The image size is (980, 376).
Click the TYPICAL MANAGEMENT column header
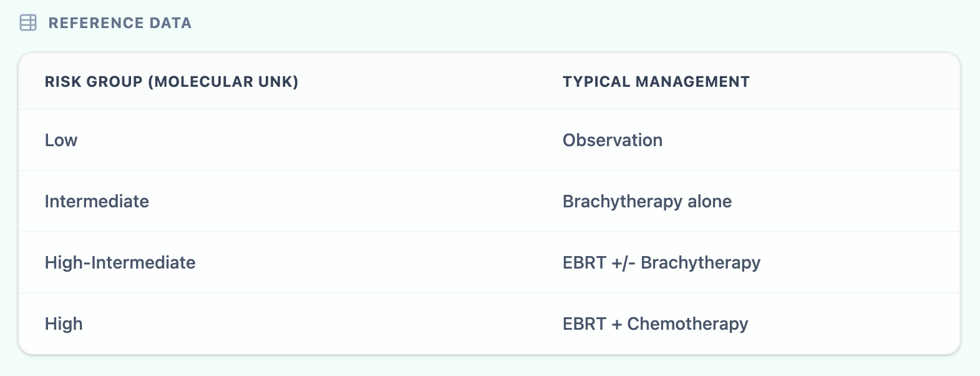pos(656,82)
